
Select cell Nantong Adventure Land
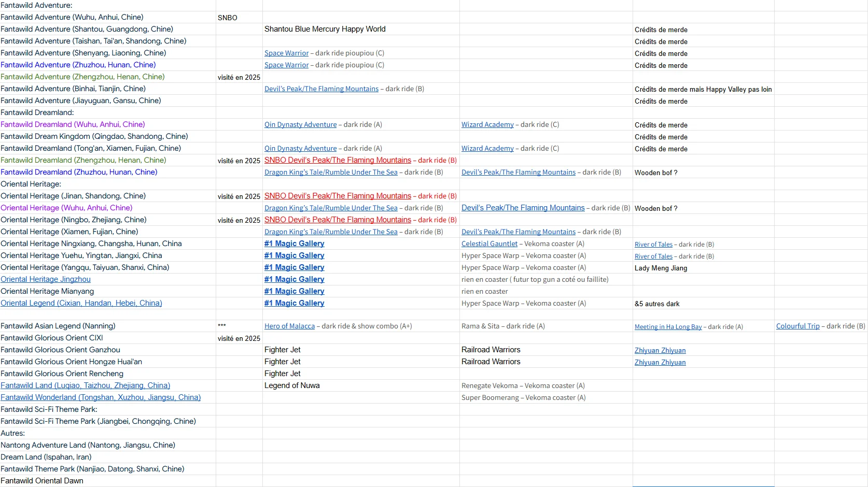[x=108, y=445]
